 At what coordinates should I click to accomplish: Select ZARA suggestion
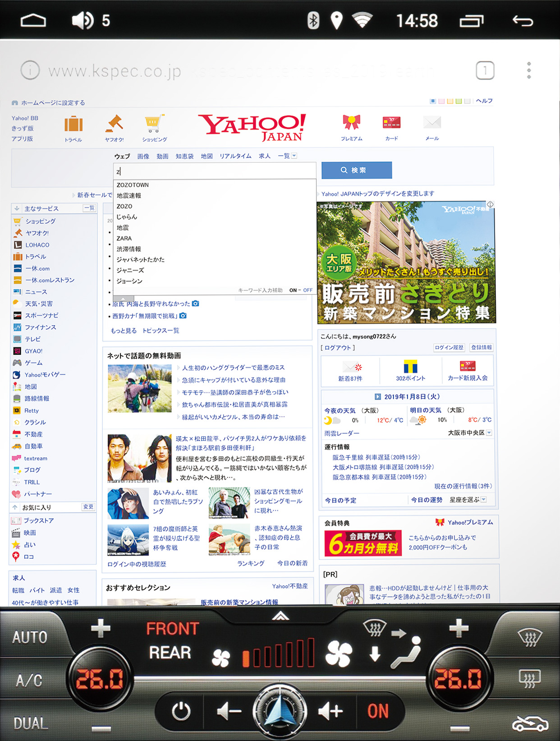(124, 239)
